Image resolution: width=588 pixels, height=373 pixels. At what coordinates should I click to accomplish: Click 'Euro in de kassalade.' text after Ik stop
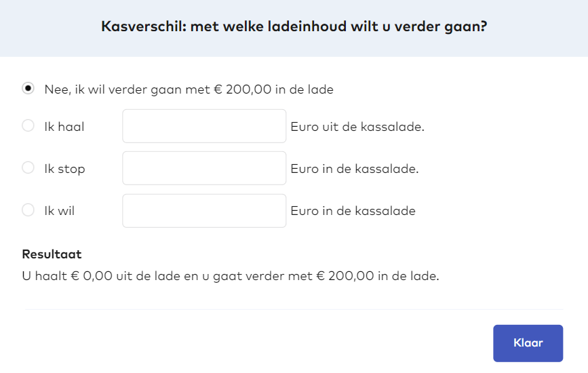coord(355,168)
